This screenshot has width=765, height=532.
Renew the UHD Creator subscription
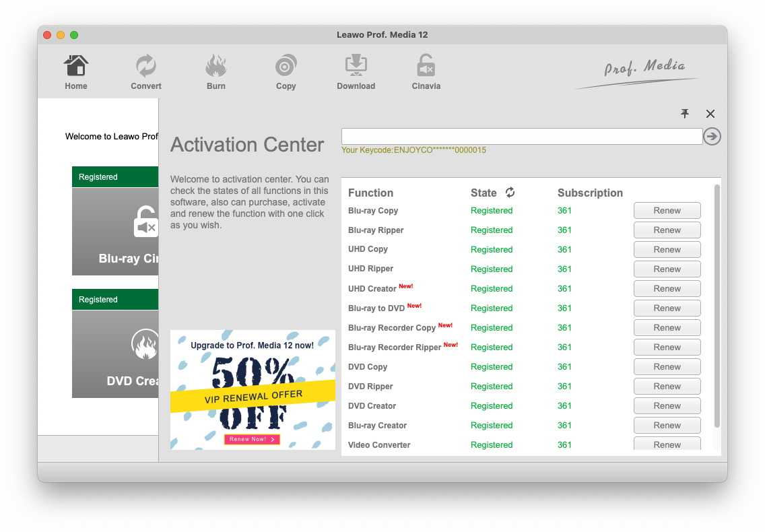click(x=667, y=288)
